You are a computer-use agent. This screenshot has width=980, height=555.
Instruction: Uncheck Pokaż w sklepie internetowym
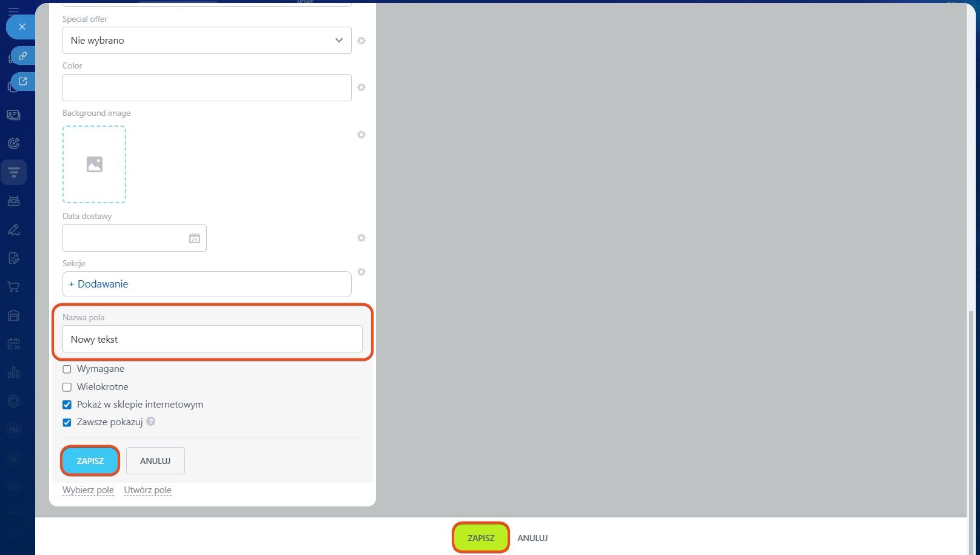pyautogui.click(x=67, y=405)
